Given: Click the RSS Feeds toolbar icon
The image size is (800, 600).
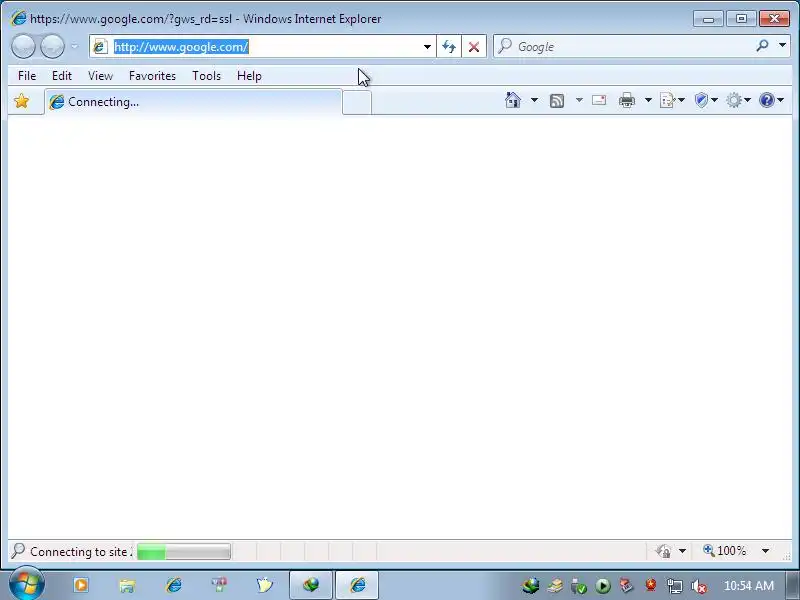Looking at the screenshot, I should point(557,101).
